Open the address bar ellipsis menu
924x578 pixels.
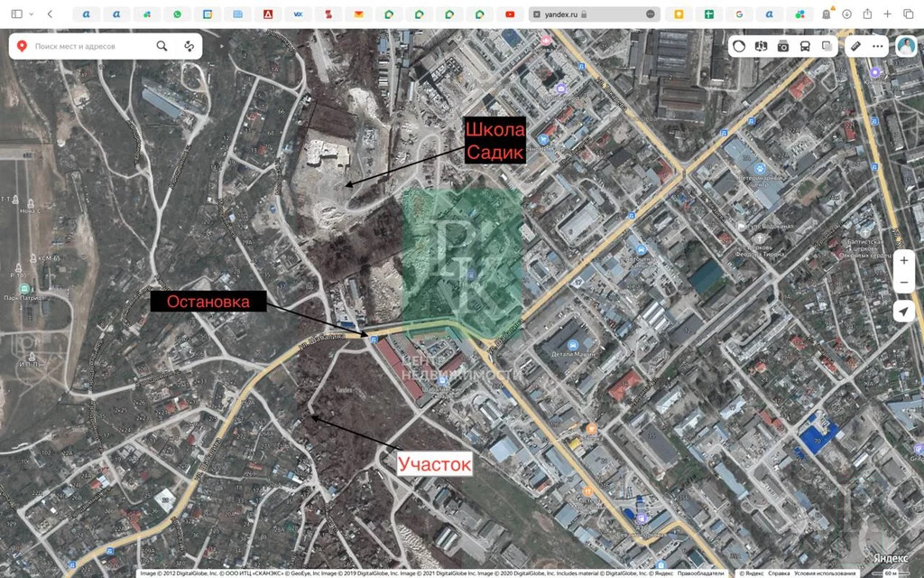coord(650,14)
